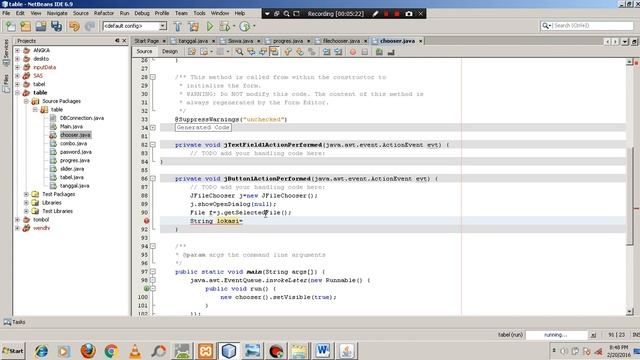Click the wendhi project in tree
The image size is (640, 360).
41,228
